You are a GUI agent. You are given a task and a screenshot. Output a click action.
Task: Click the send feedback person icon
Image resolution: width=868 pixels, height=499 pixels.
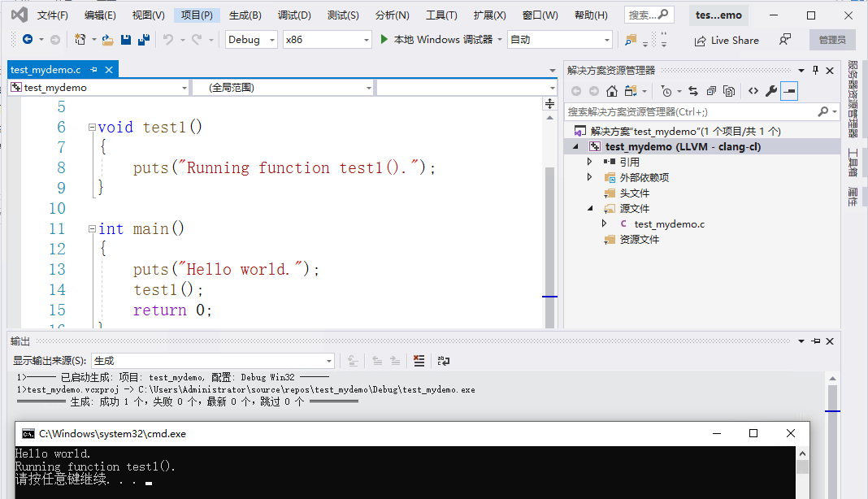tap(785, 40)
